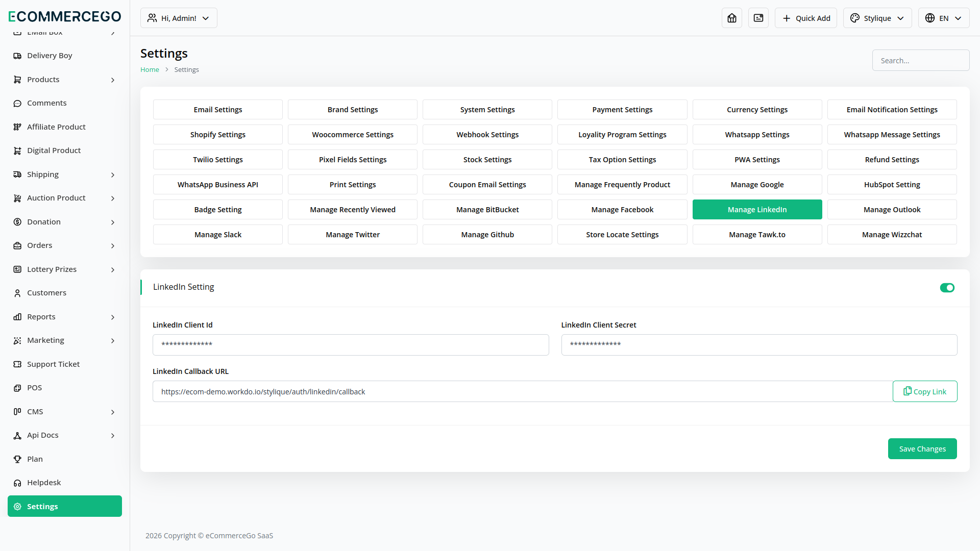Click the Support Ticket sidebar icon
The image size is (980, 551).
[17, 364]
